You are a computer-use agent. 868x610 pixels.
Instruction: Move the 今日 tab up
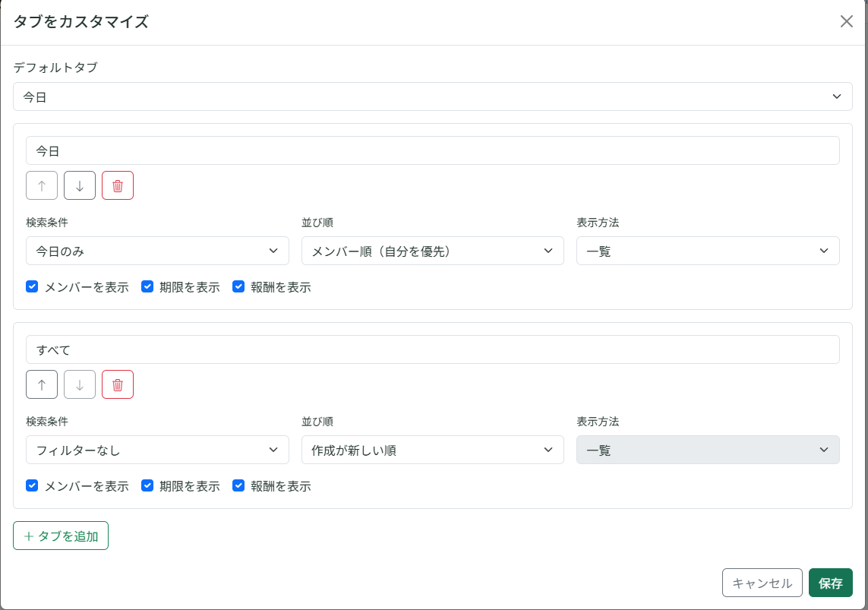pyautogui.click(x=42, y=185)
